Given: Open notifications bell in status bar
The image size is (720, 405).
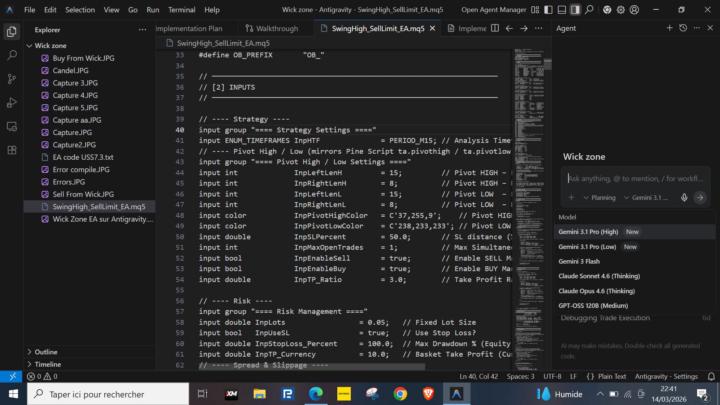Looking at the screenshot, I should pos(711,377).
